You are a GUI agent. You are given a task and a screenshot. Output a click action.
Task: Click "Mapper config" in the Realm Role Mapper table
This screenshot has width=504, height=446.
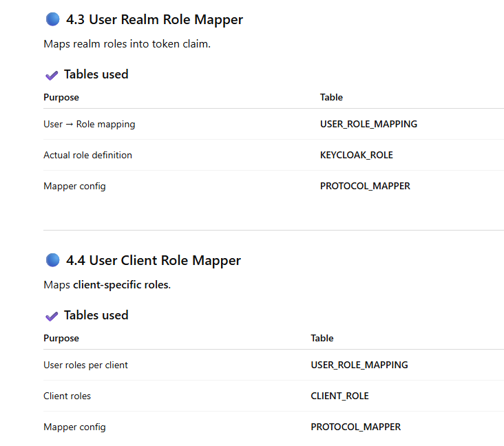click(x=74, y=186)
